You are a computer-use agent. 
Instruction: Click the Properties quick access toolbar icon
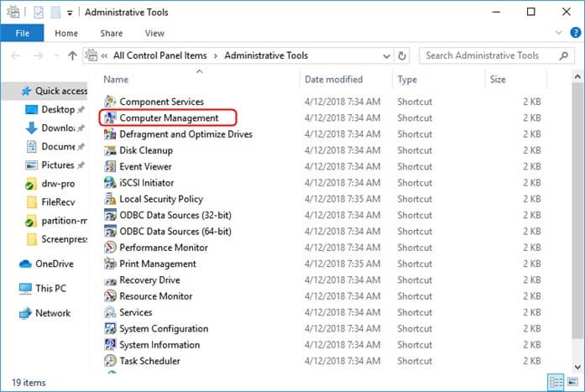[39, 13]
